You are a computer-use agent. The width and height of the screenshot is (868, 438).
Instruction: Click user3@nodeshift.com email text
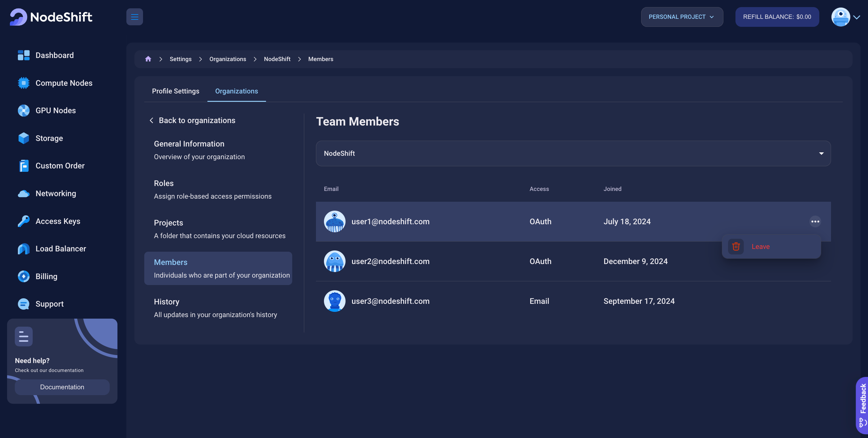391,301
